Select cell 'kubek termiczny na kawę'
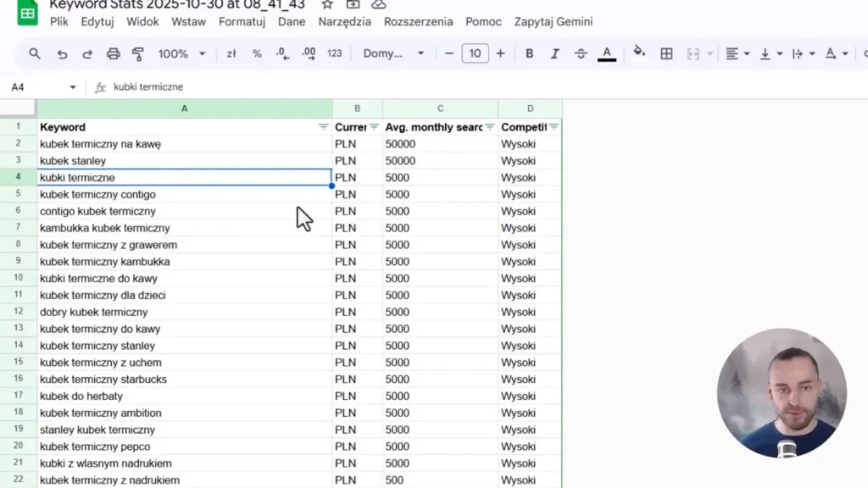Viewport: 868px width, 488px height. coord(184,144)
